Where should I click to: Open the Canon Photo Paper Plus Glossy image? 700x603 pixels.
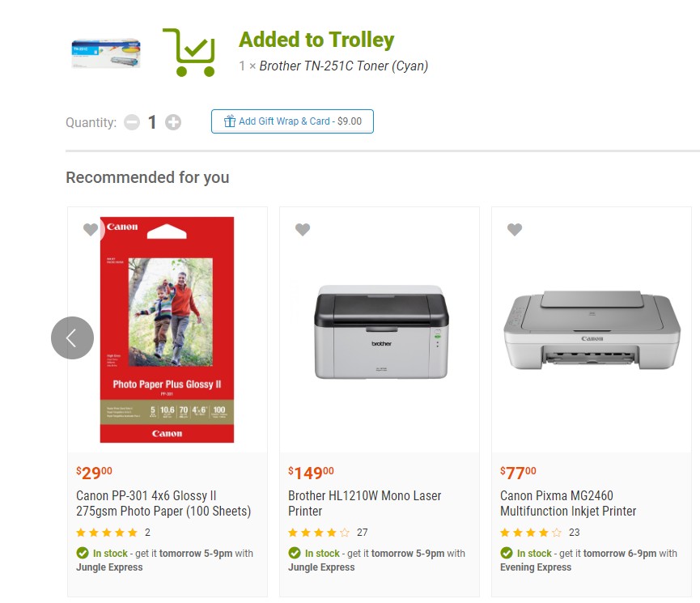(x=167, y=329)
